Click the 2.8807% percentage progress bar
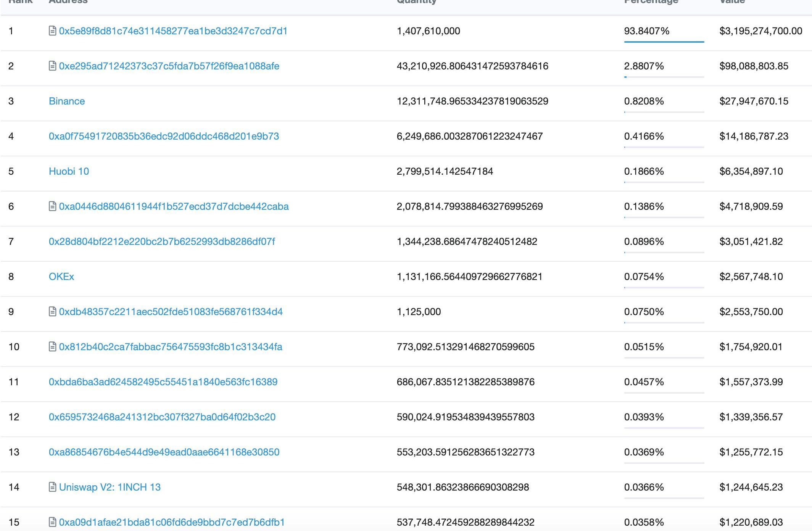Screen dimensions: 812x531 [x=664, y=77]
